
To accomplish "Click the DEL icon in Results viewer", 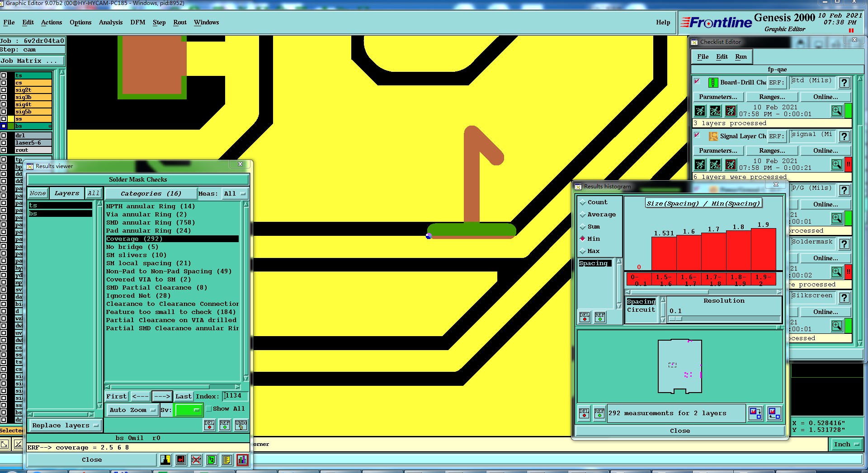I will [x=209, y=425].
